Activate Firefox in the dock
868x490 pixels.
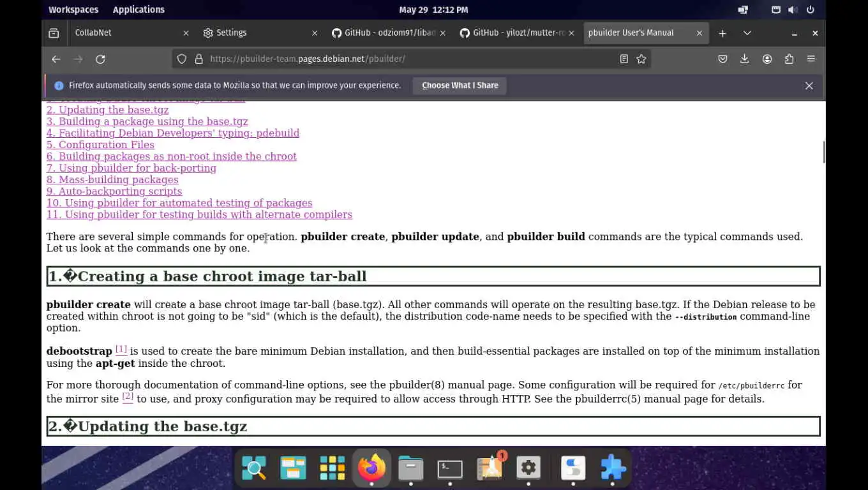(x=371, y=468)
